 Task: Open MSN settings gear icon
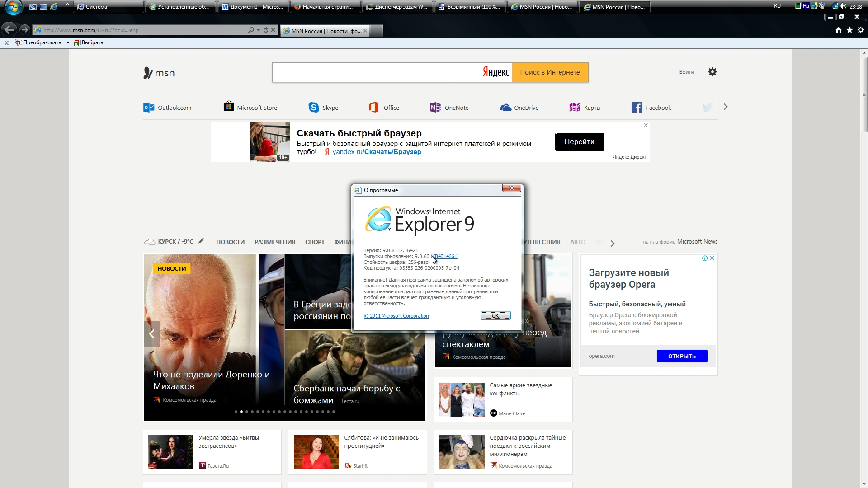coord(712,72)
